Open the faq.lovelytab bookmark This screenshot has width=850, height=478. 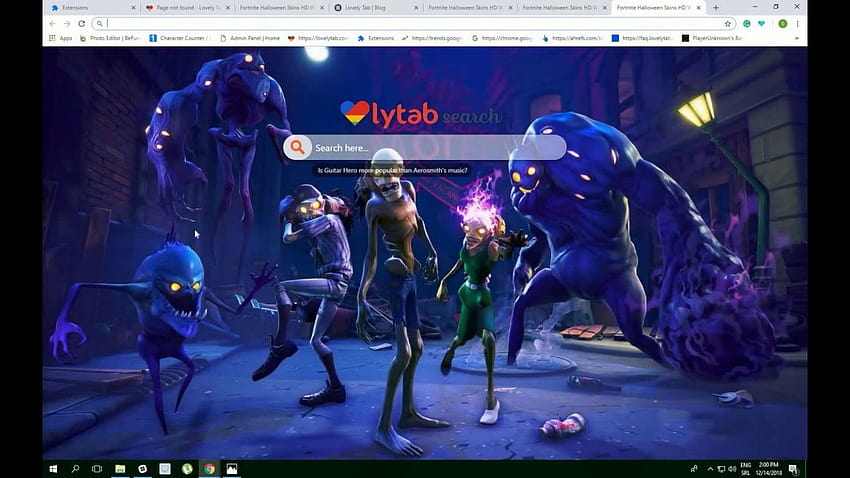click(642, 38)
